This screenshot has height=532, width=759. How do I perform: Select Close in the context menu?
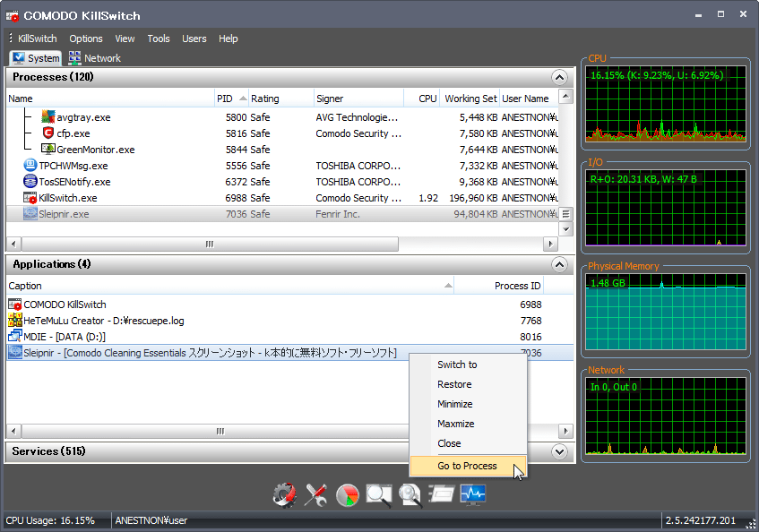coord(468,443)
